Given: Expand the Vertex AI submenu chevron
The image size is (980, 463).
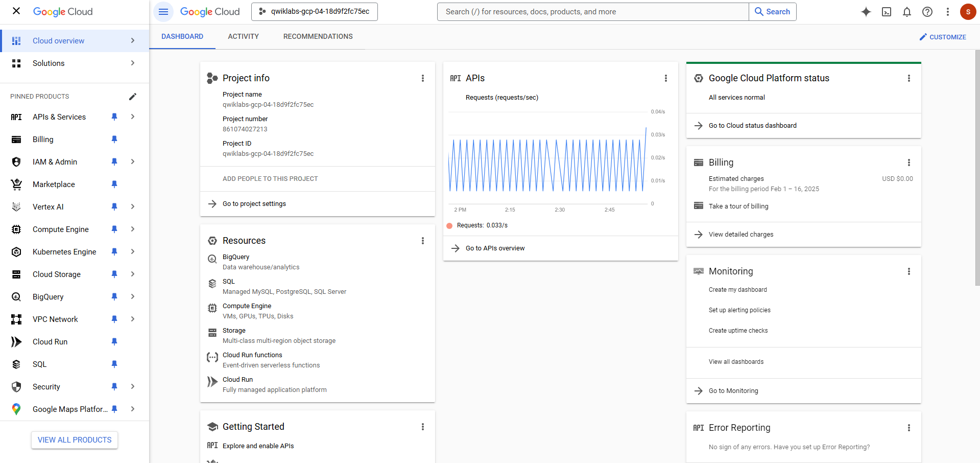Looking at the screenshot, I should 133,207.
